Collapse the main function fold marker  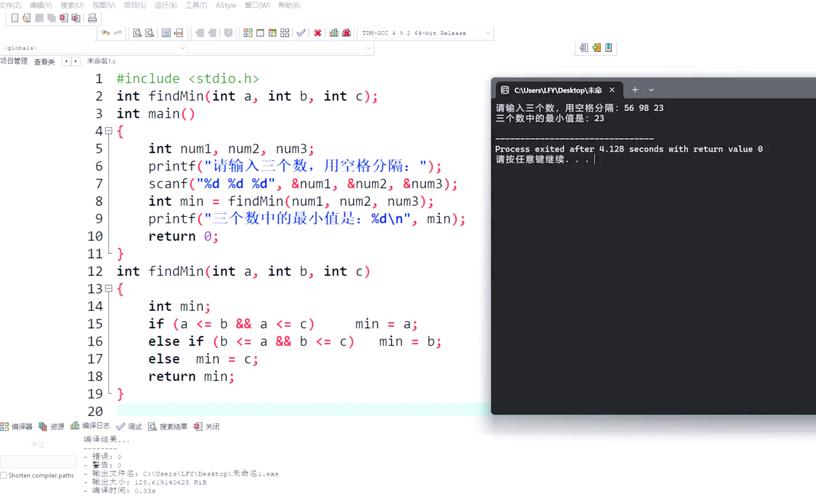tap(109, 132)
